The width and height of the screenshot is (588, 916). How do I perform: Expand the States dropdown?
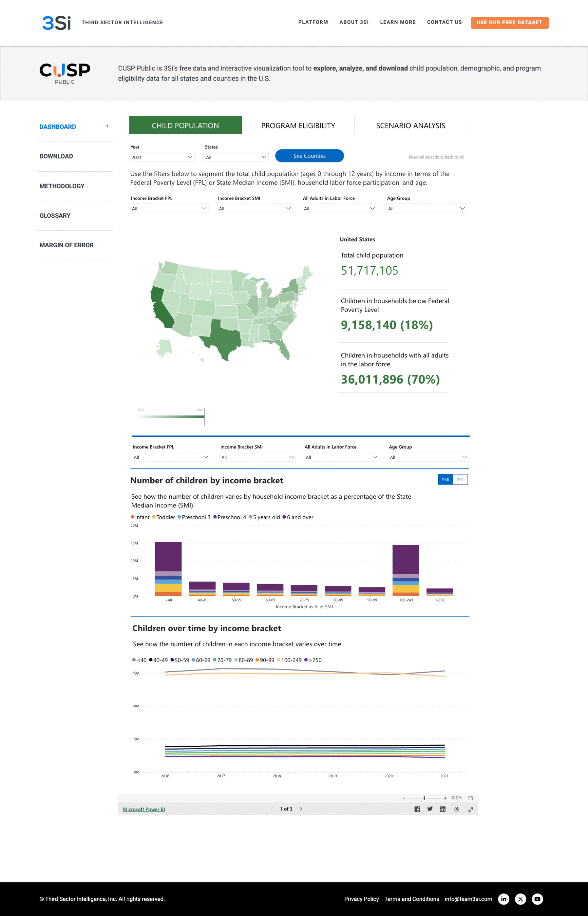point(236,157)
